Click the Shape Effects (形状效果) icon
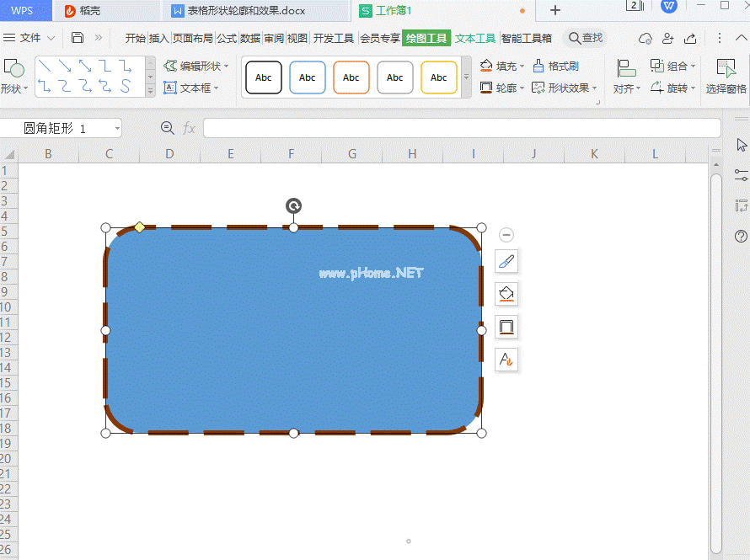The width and height of the screenshot is (750, 560). [538, 88]
